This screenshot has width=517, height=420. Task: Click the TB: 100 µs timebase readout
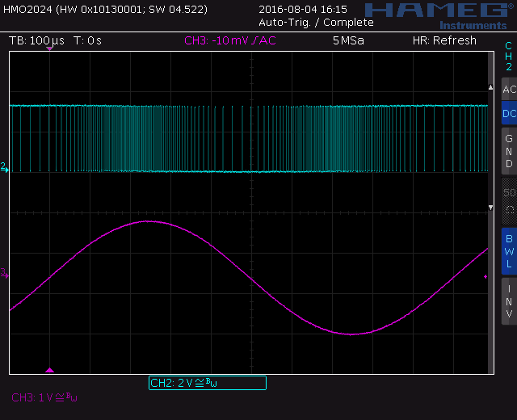click(x=36, y=40)
